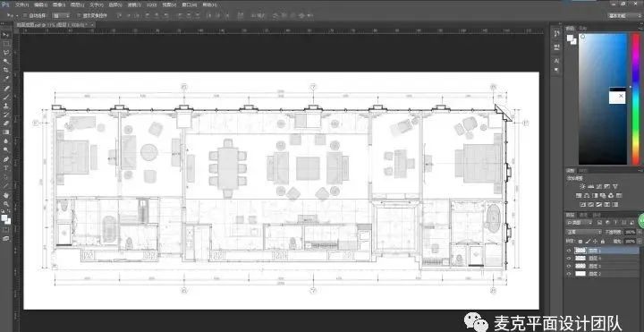This screenshot has width=644, height=332.
Task: Add a Curves adjustment
Action: 598,186
